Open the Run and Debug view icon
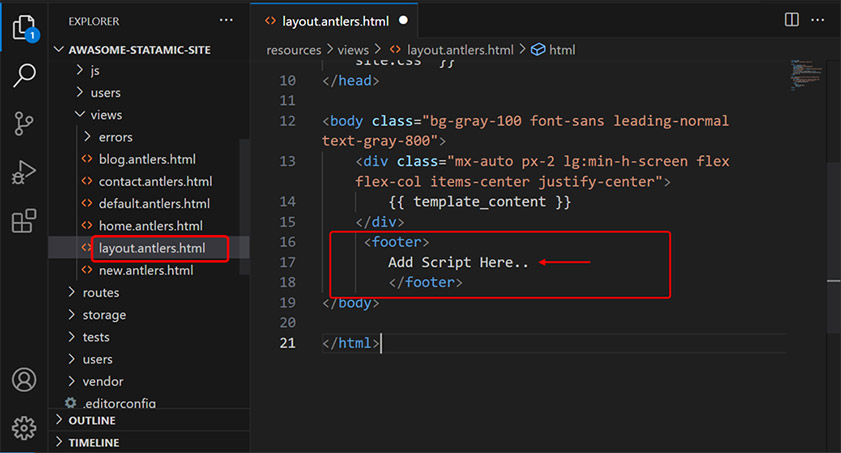Screen dimensions: 841x453 pos(24,172)
